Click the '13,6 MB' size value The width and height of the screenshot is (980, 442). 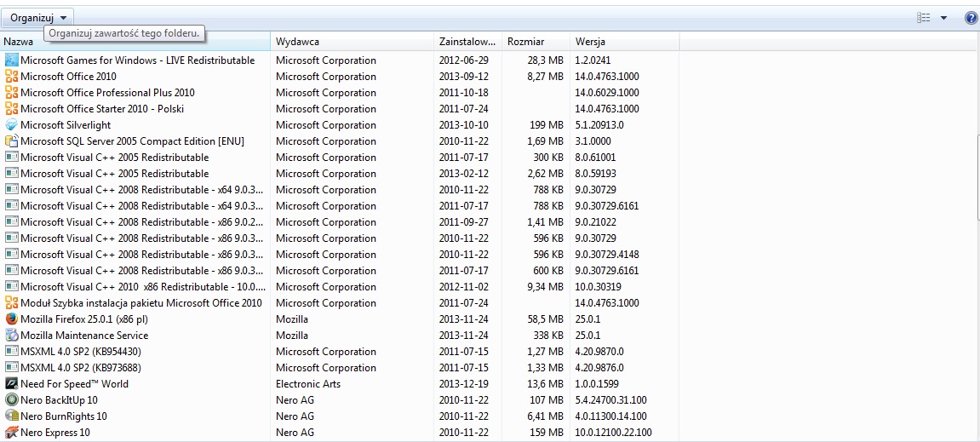point(545,384)
